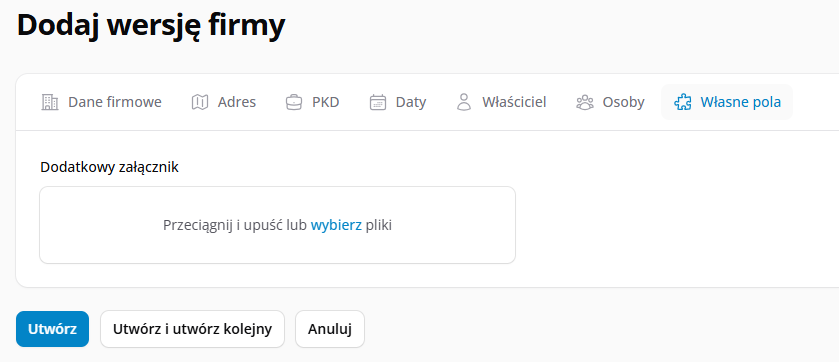
Task: Click the calendar icon beside Daty
Action: (378, 102)
